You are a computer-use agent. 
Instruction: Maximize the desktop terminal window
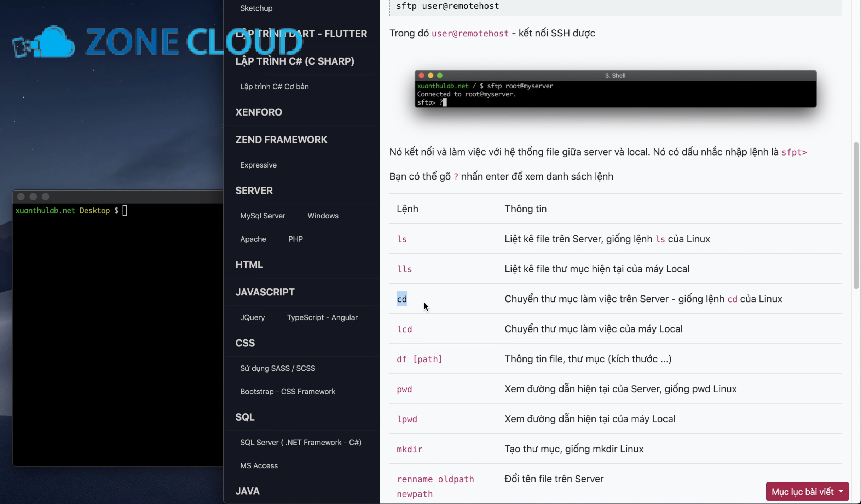45,197
